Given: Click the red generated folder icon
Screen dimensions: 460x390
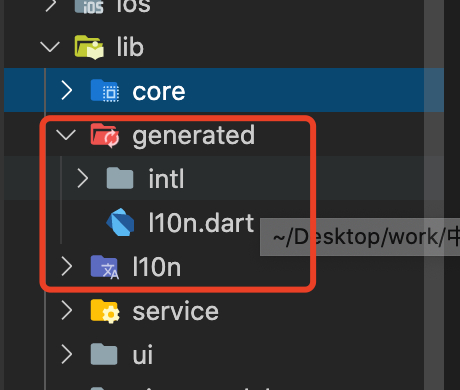Looking at the screenshot, I should [105, 135].
